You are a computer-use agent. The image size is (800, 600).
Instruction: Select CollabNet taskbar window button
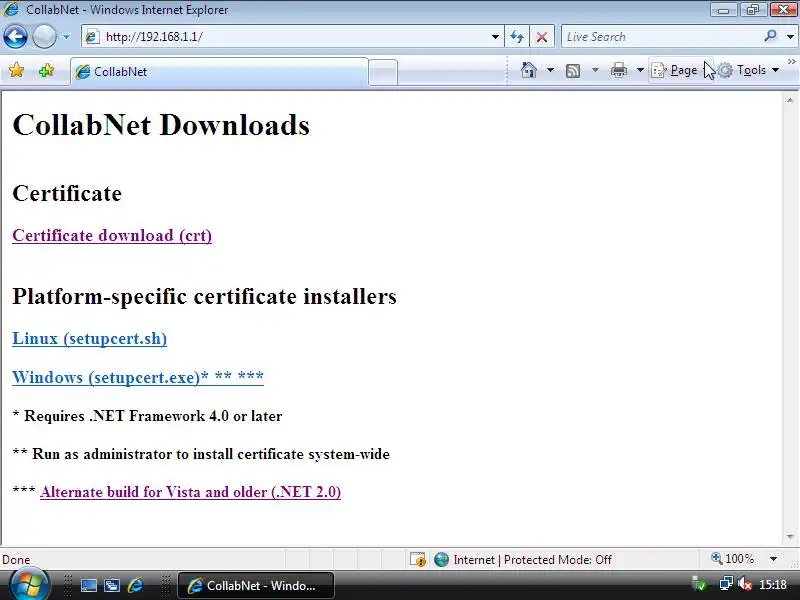256,585
